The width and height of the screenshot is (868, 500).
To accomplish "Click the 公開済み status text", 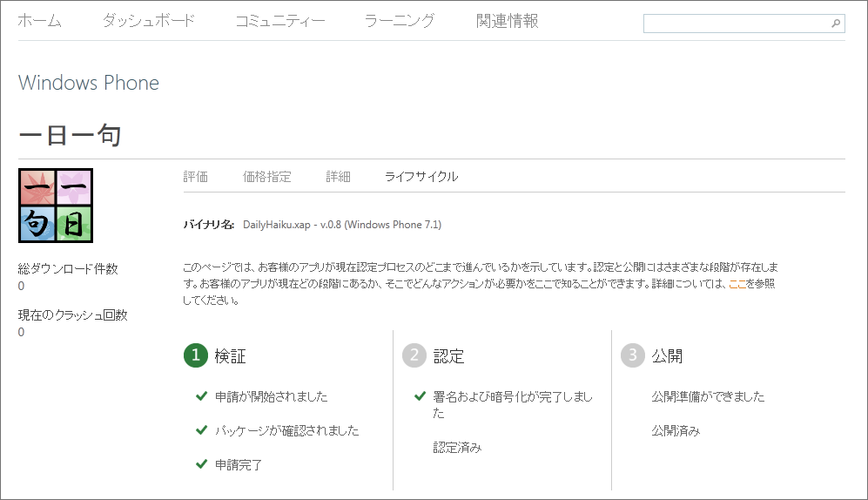I will tap(676, 431).
